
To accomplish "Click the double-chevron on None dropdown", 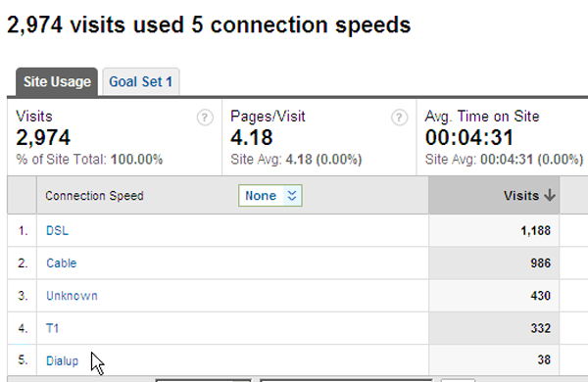I will (x=292, y=195).
